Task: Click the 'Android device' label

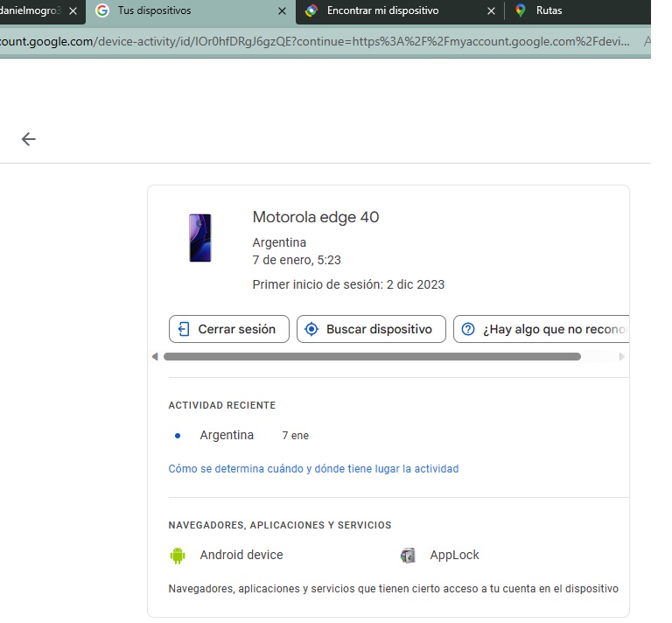Action: 241,556
